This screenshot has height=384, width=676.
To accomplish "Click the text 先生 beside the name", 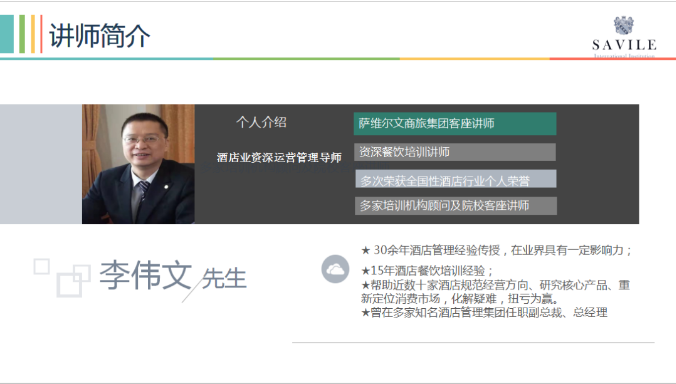I will [224, 278].
